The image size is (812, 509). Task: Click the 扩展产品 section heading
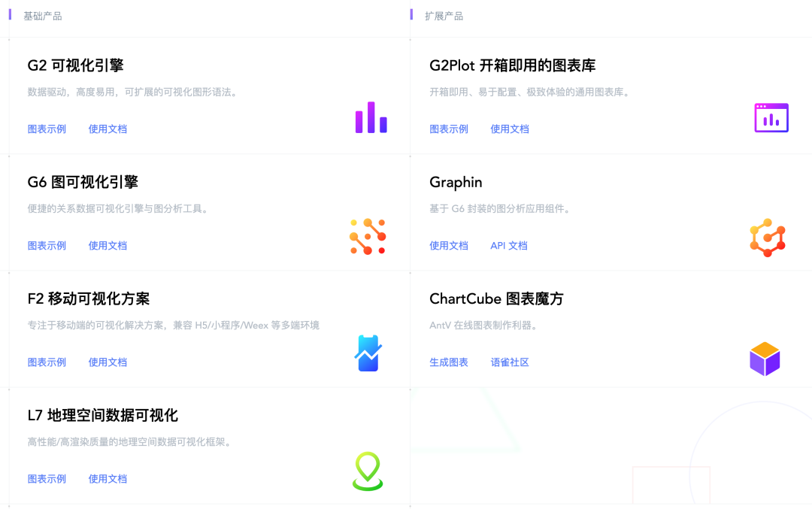(444, 16)
